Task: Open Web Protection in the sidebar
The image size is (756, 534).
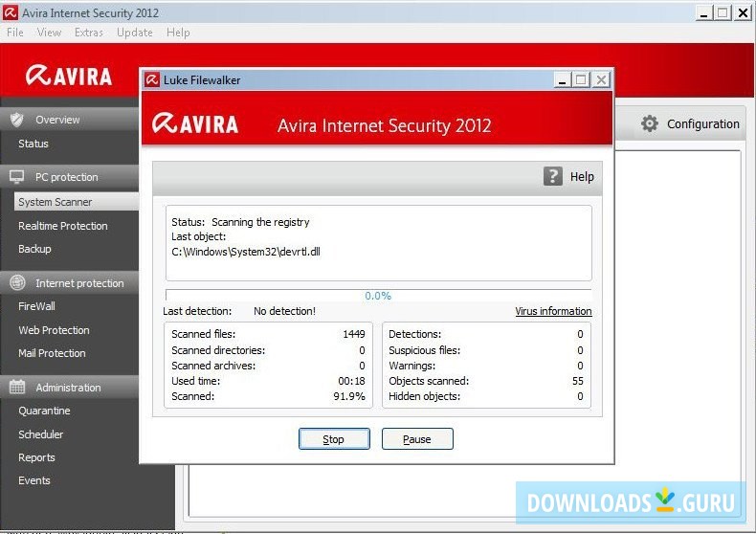Action: point(54,330)
